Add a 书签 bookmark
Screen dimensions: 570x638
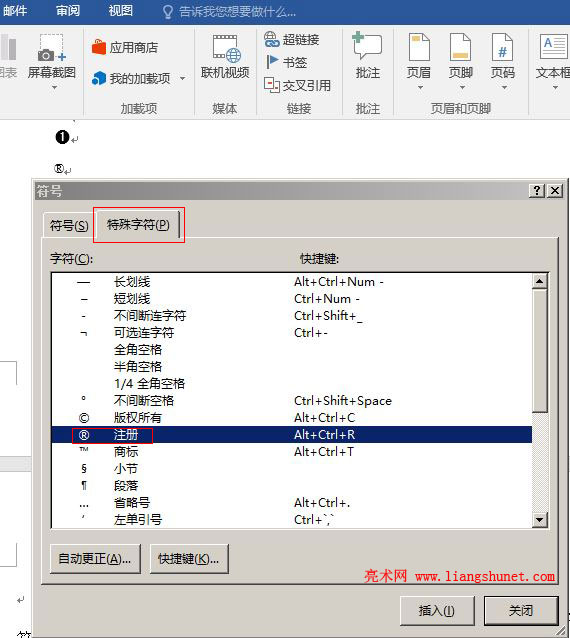[x=286, y=62]
